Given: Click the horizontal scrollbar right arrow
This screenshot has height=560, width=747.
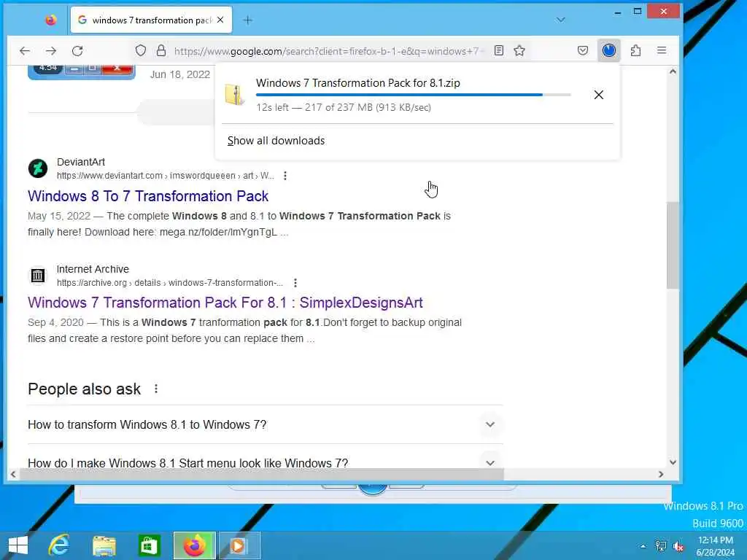Looking at the screenshot, I should [x=661, y=474].
